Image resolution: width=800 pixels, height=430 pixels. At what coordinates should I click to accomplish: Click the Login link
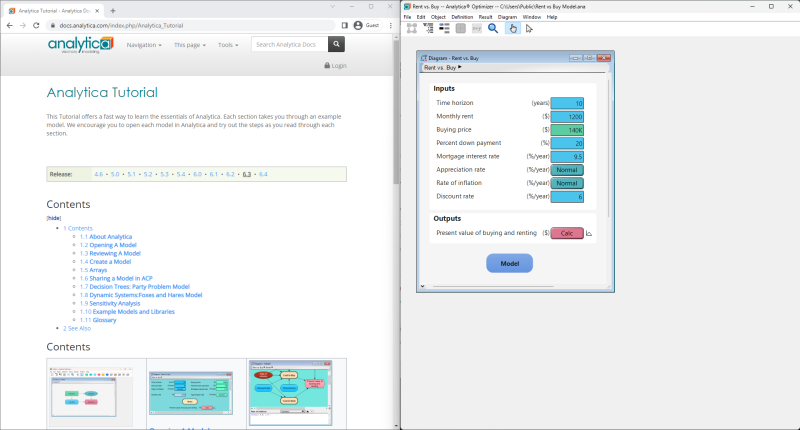pos(336,66)
